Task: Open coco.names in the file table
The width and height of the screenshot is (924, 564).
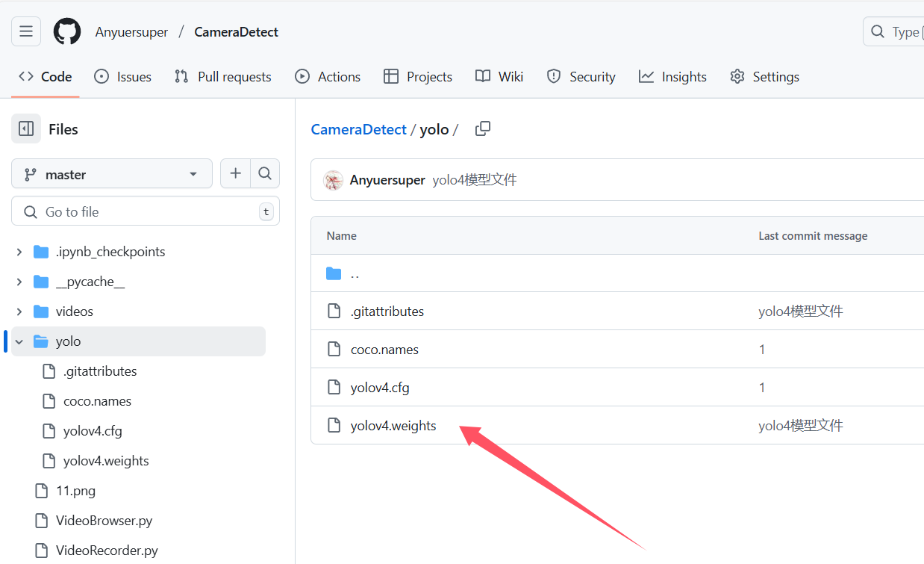Action: (384, 350)
